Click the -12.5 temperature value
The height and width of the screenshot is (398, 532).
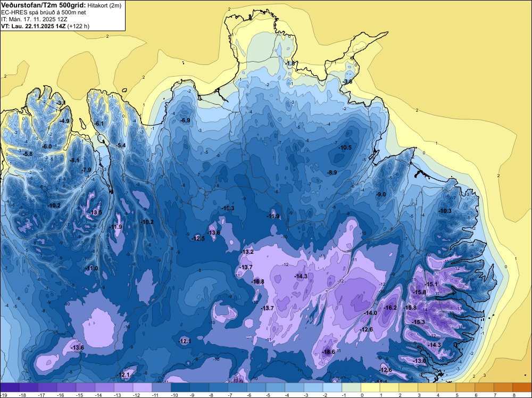[x=198, y=239]
